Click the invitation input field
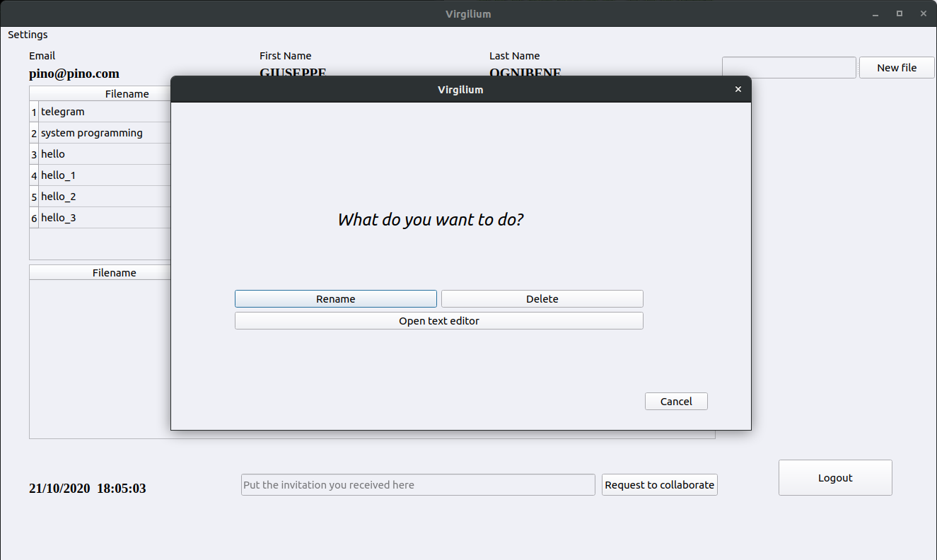 [418, 485]
